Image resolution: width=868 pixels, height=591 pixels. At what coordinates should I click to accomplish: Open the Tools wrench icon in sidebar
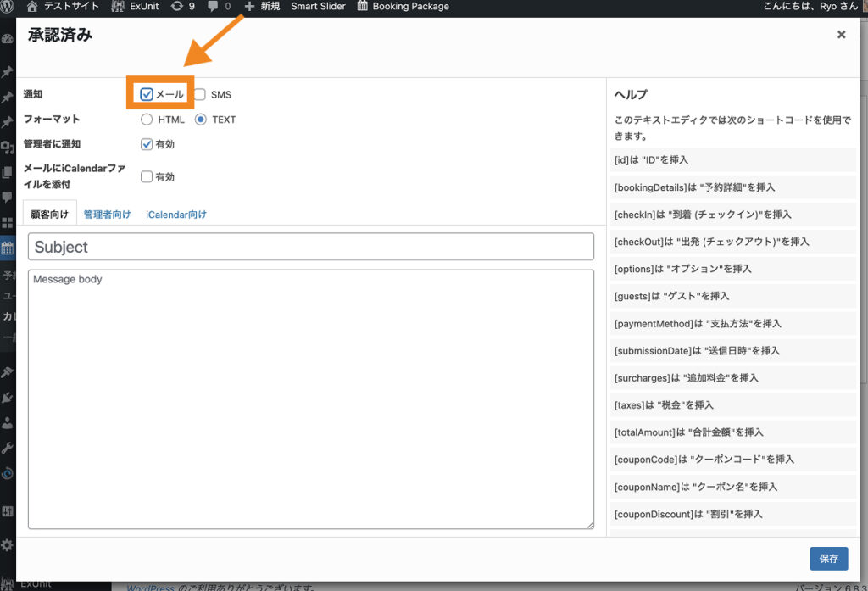8,448
